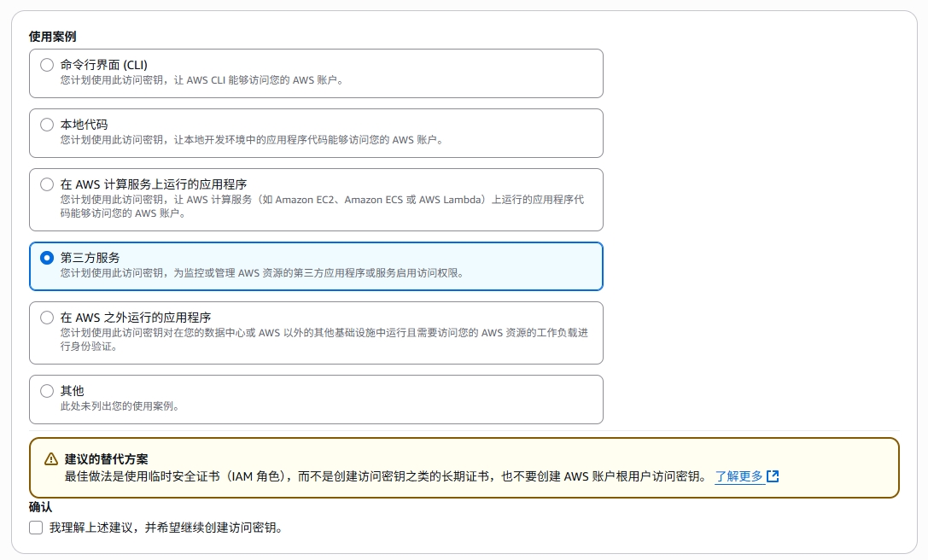Select the 其他 radio button
This screenshot has height=560, width=928.
pos(47,391)
